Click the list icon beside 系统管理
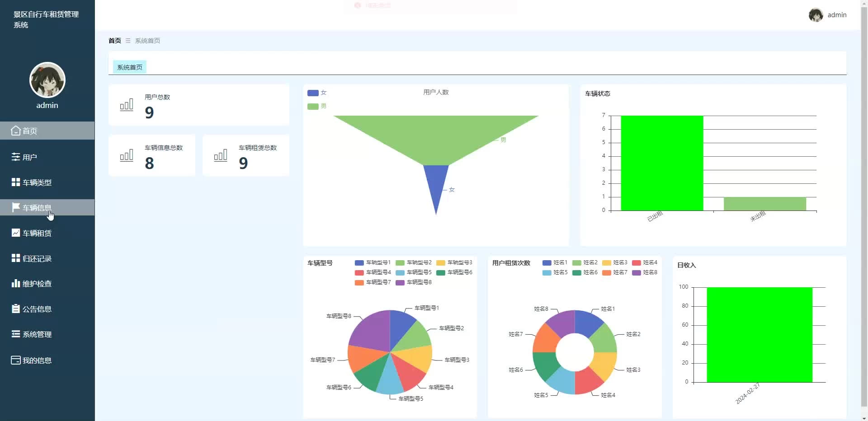Image resolution: width=868 pixels, height=421 pixels. [16, 334]
